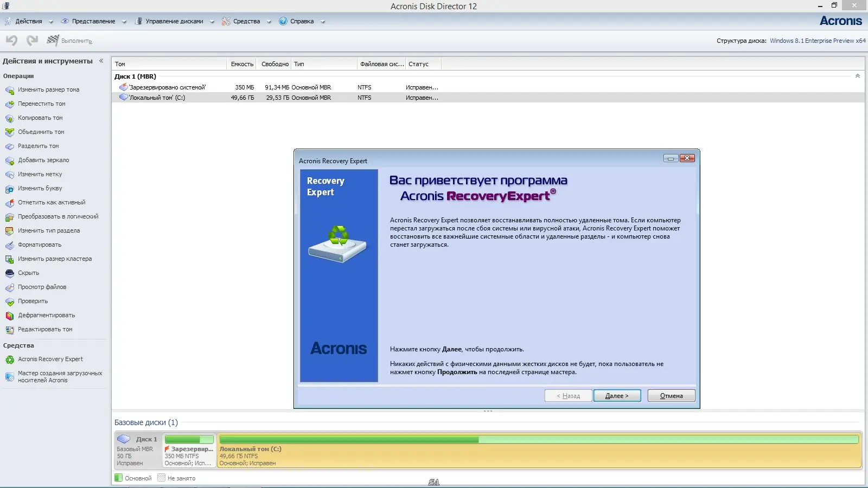
Task: Open the Действия menu
Action: tap(29, 22)
